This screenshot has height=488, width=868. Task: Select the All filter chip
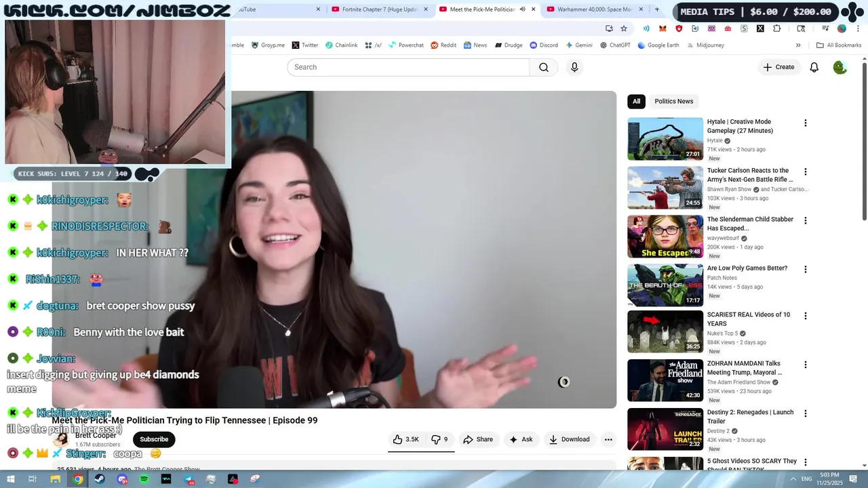[636, 102]
